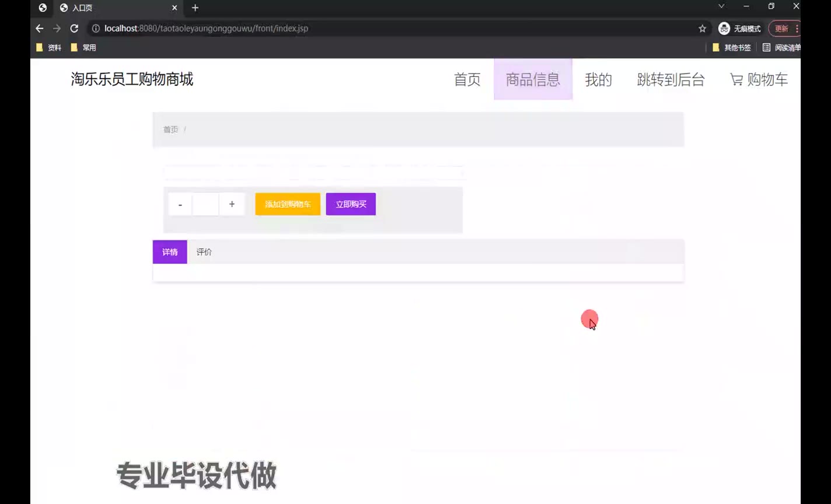Select 我的 in the navigation menu
The height and width of the screenshot is (504, 831).
pos(598,80)
